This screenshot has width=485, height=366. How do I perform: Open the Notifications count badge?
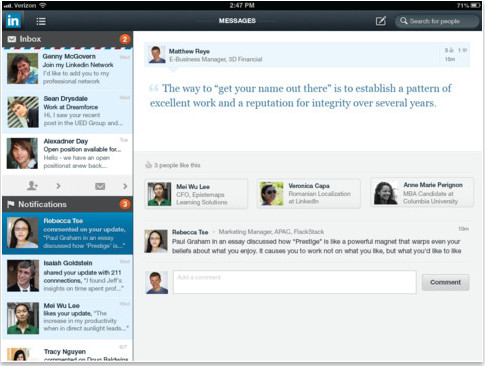click(x=125, y=204)
